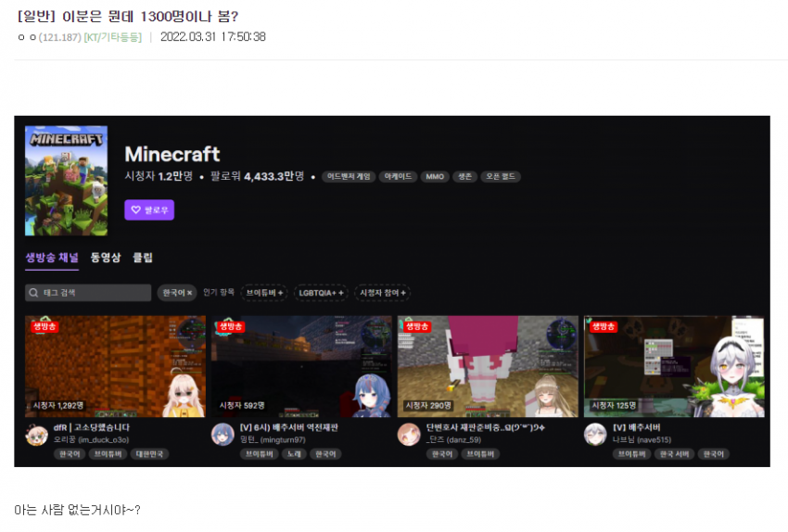Image resolution: width=788 pixels, height=532 pixels.
Task: Switch to the 클립 tab
Action: 143,258
